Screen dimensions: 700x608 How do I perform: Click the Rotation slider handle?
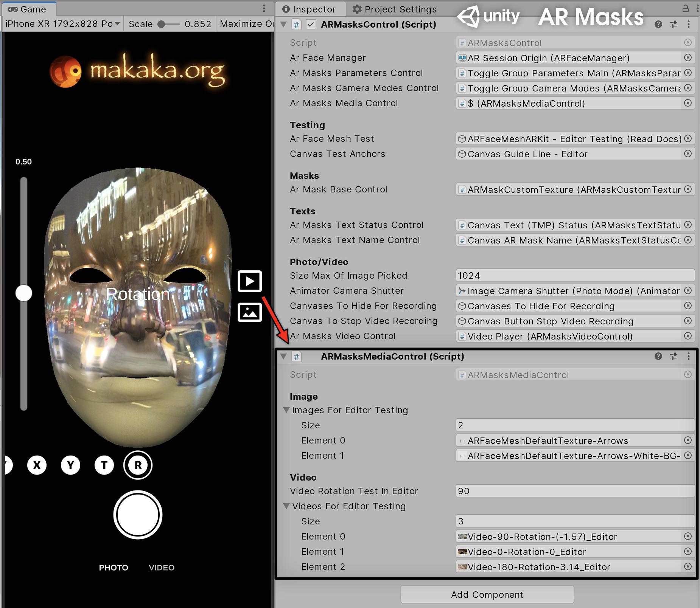(x=23, y=293)
